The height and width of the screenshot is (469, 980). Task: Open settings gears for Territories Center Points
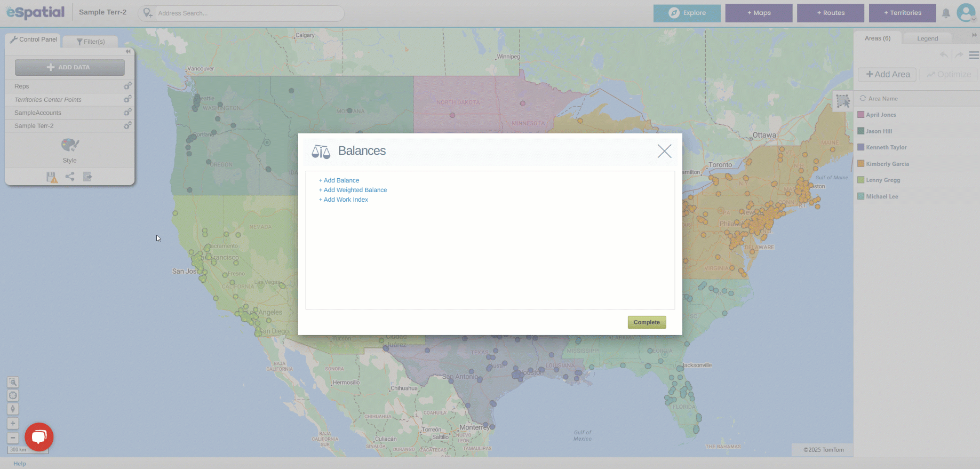coord(128,99)
